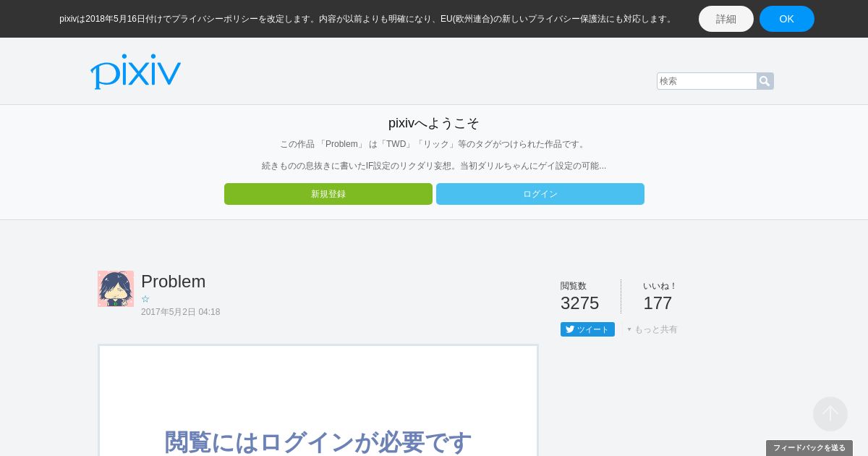The height and width of the screenshot is (456, 868).
Task: Click the Problem work title
Action: (174, 282)
